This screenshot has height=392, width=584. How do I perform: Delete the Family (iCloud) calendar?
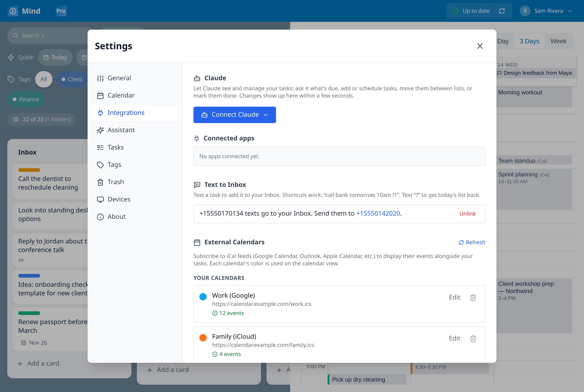(473, 338)
